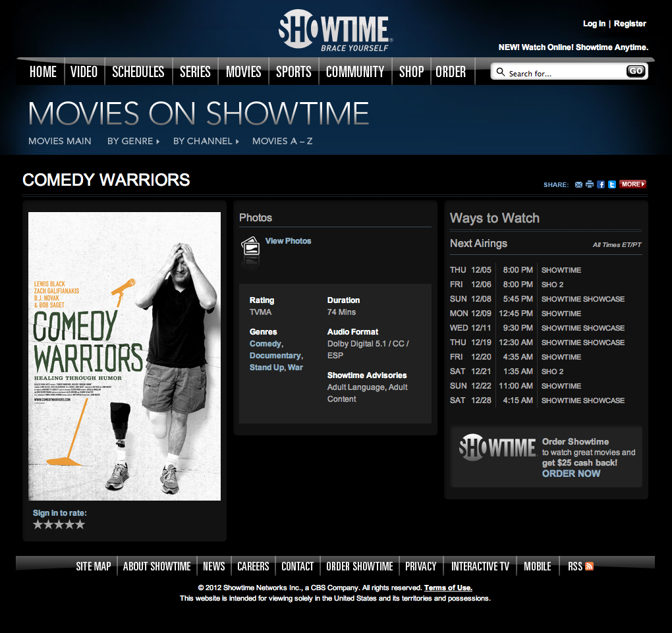Submit search with GO button
Screen dimensions: 672x633
click(x=636, y=71)
